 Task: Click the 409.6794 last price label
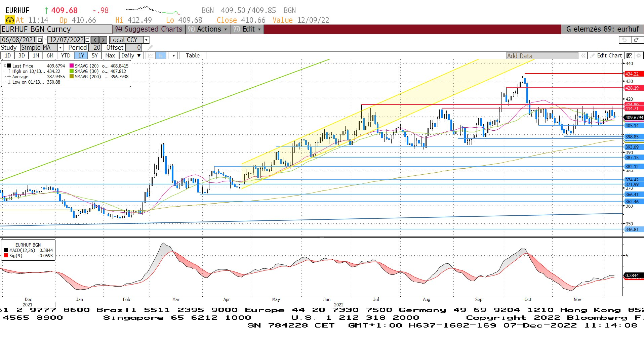coord(634,118)
